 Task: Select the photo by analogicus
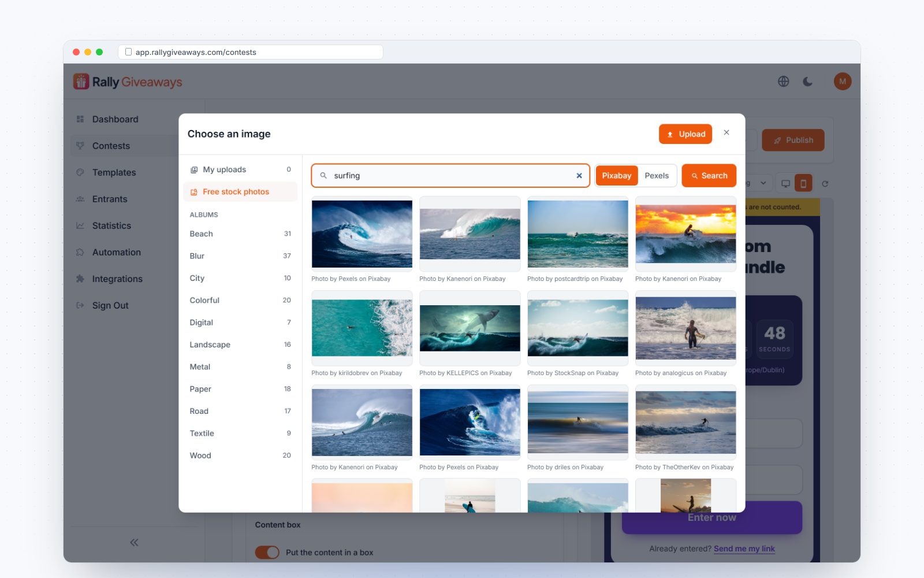(x=685, y=328)
